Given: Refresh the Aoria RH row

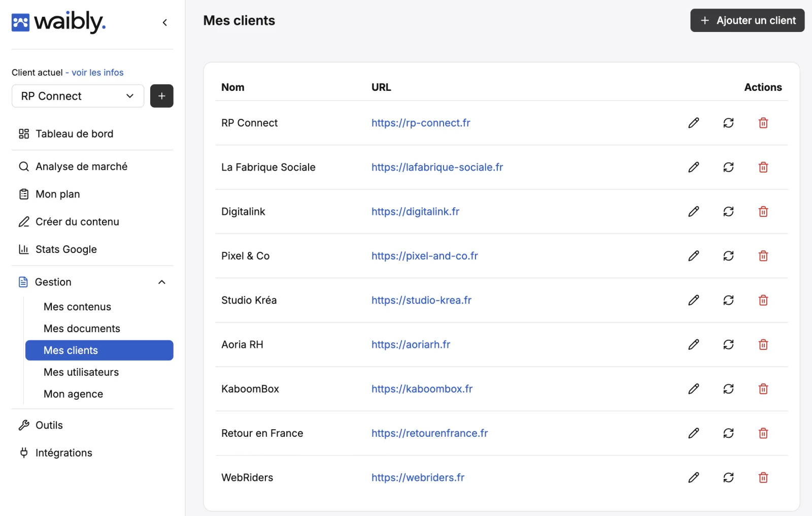Looking at the screenshot, I should coord(728,344).
